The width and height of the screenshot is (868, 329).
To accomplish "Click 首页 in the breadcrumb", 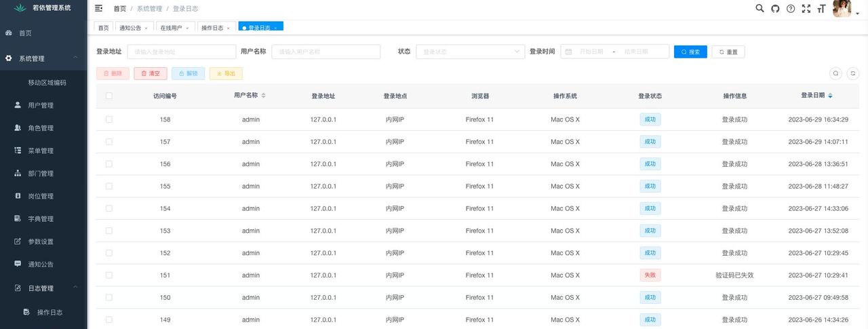I will click(120, 9).
